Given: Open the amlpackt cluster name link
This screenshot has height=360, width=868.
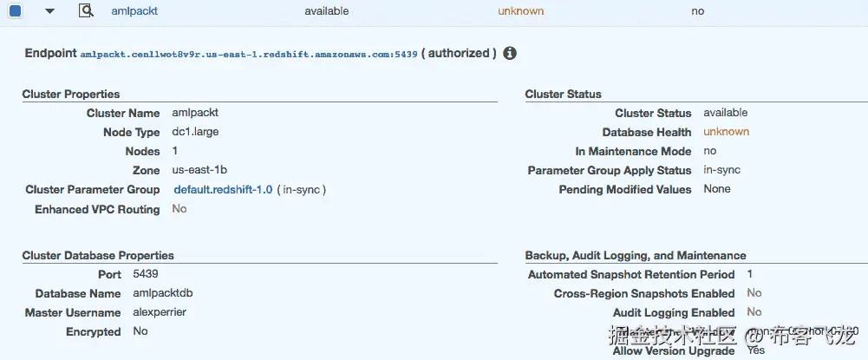Looking at the screenshot, I should click(134, 11).
